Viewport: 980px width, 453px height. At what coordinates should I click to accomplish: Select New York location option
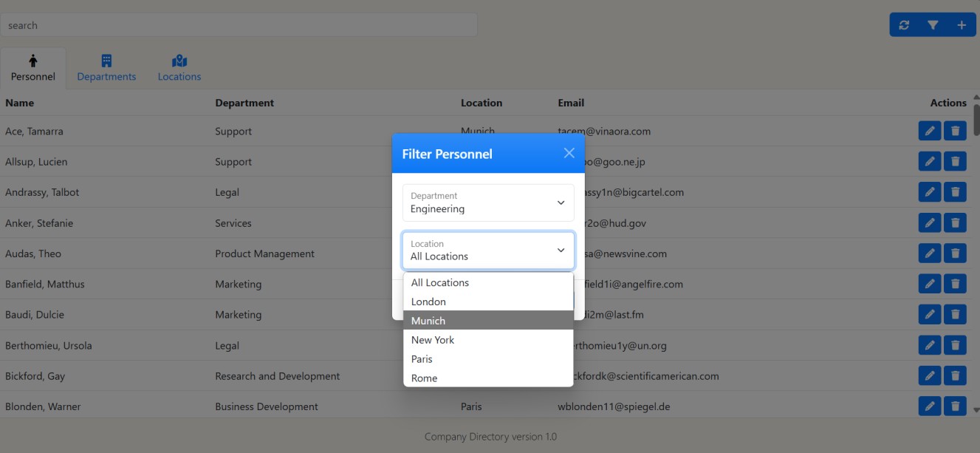pyautogui.click(x=488, y=340)
